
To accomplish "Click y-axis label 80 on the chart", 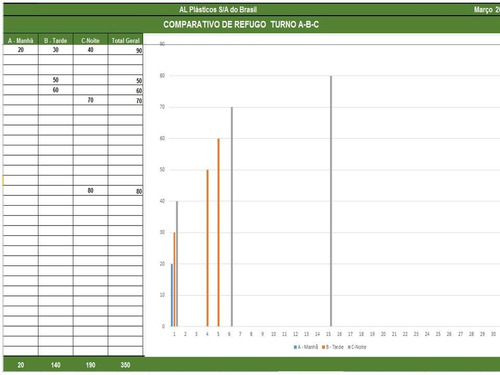I will point(162,76).
